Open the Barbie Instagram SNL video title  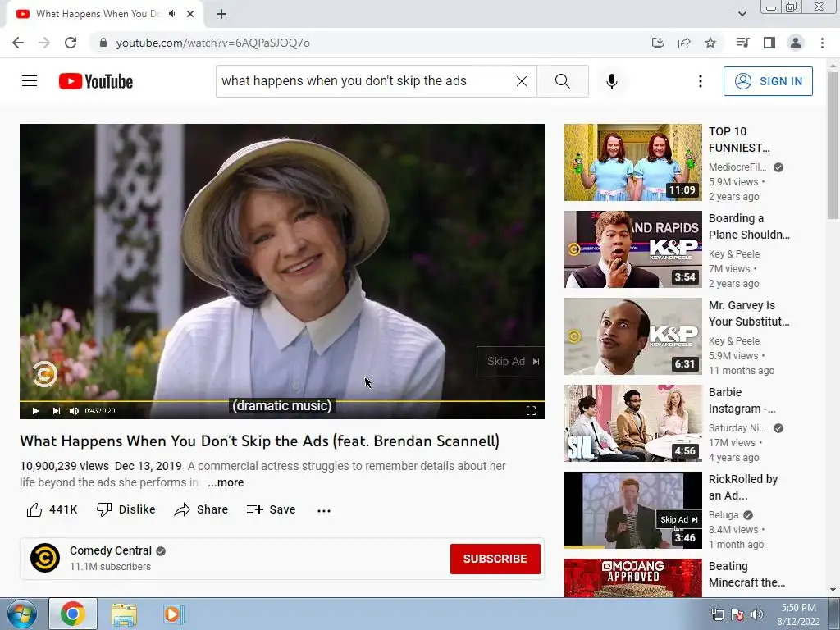coord(742,400)
